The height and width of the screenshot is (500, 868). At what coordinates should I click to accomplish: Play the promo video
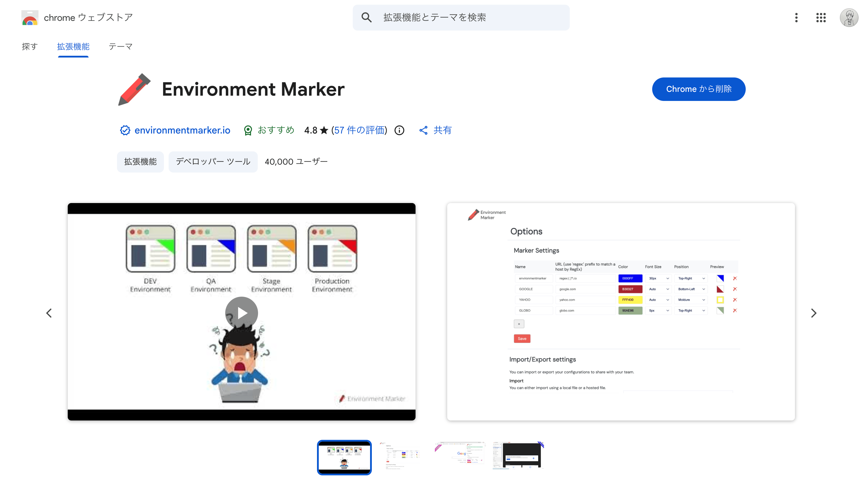tap(242, 313)
